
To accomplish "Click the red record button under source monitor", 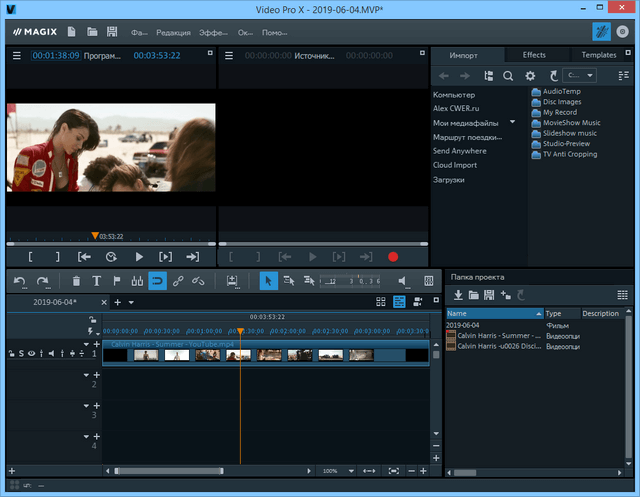I will point(393,257).
